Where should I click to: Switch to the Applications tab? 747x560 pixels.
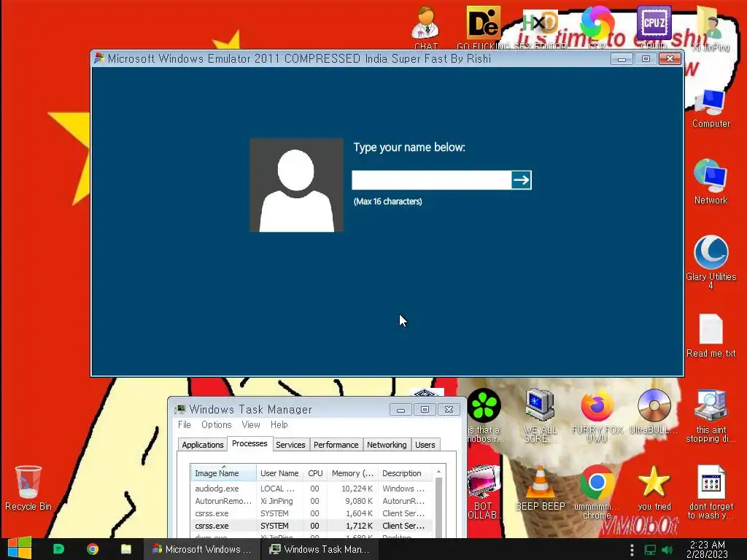pos(203,445)
